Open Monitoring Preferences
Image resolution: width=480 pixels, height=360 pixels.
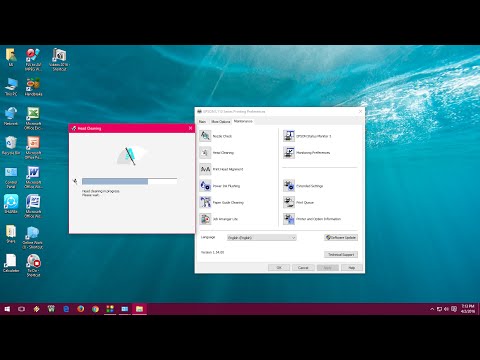289,153
